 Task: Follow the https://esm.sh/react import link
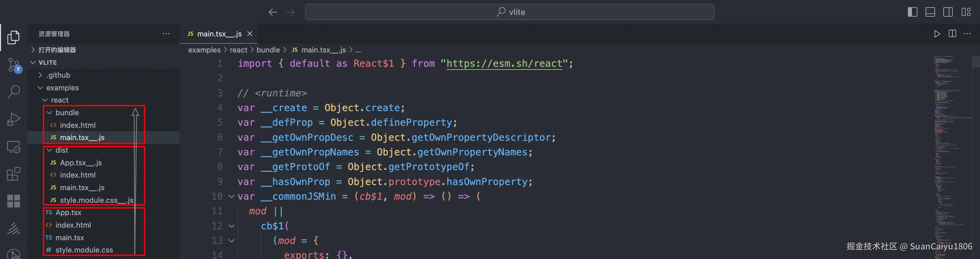tap(504, 64)
